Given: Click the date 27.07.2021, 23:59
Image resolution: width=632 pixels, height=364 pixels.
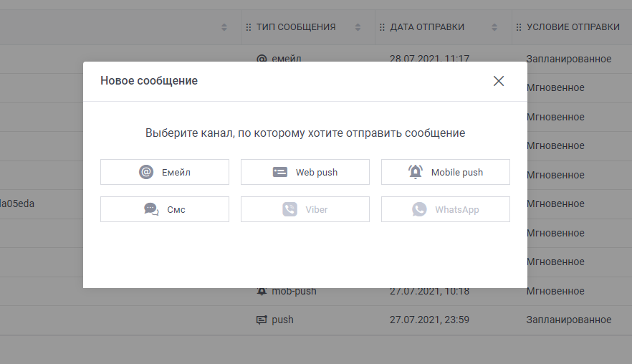Looking at the screenshot, I should click(429, 320).
